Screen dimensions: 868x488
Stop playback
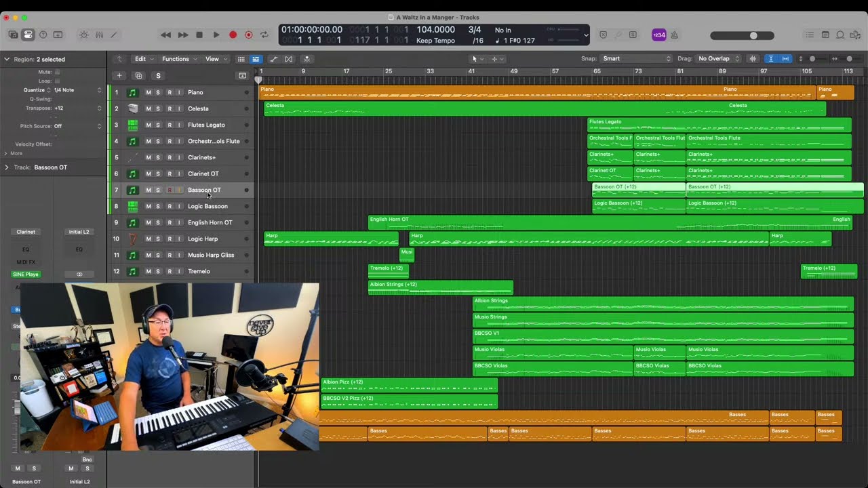click(199, 35)
